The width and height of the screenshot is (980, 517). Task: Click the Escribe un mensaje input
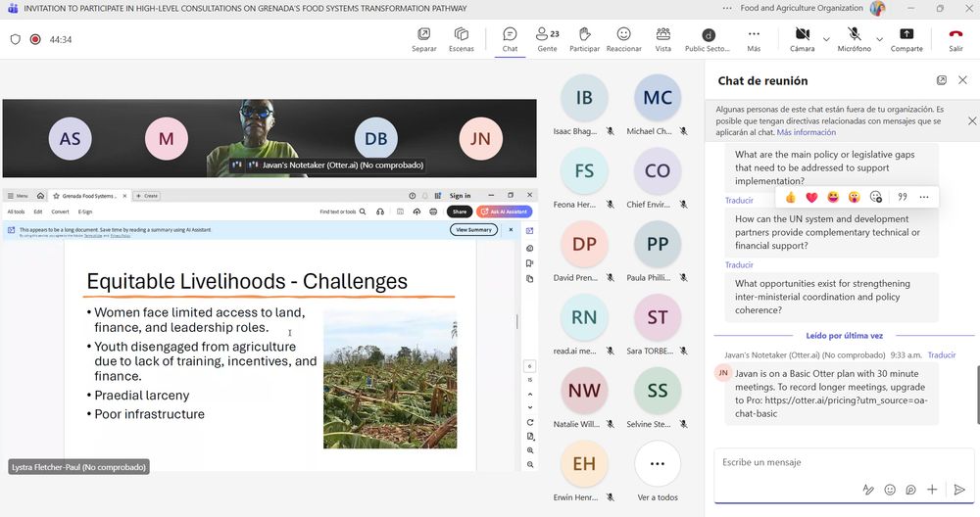844,463
